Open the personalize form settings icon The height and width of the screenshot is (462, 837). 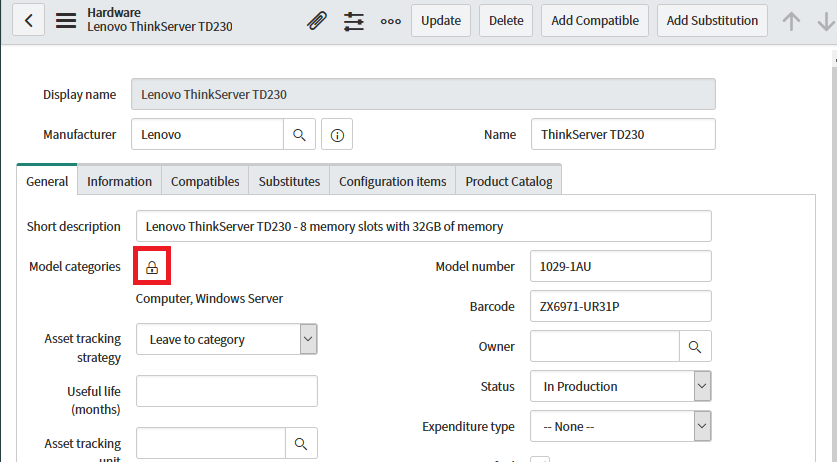(353, 21)
